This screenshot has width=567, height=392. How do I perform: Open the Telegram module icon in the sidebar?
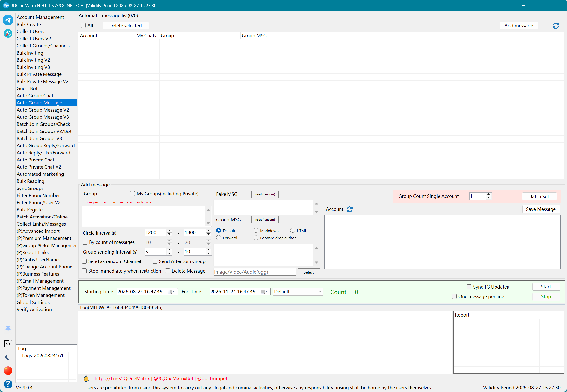point(8,20)
